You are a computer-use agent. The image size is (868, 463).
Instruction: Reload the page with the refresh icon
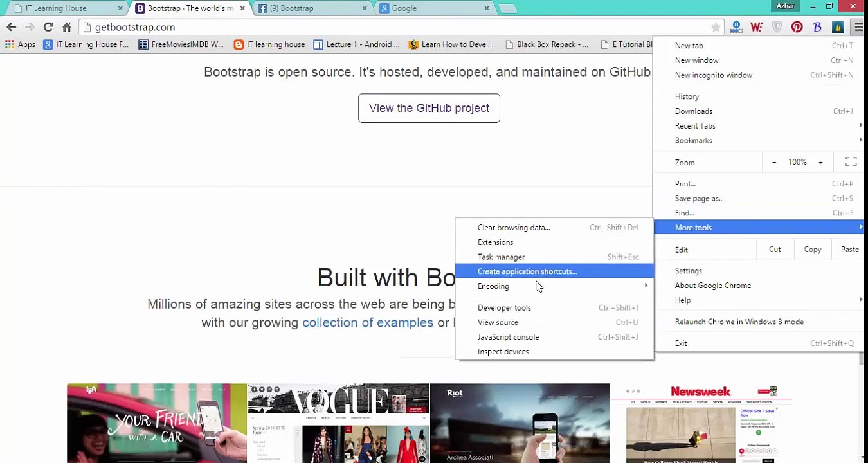pyautogui.click(x=48, y=27)
